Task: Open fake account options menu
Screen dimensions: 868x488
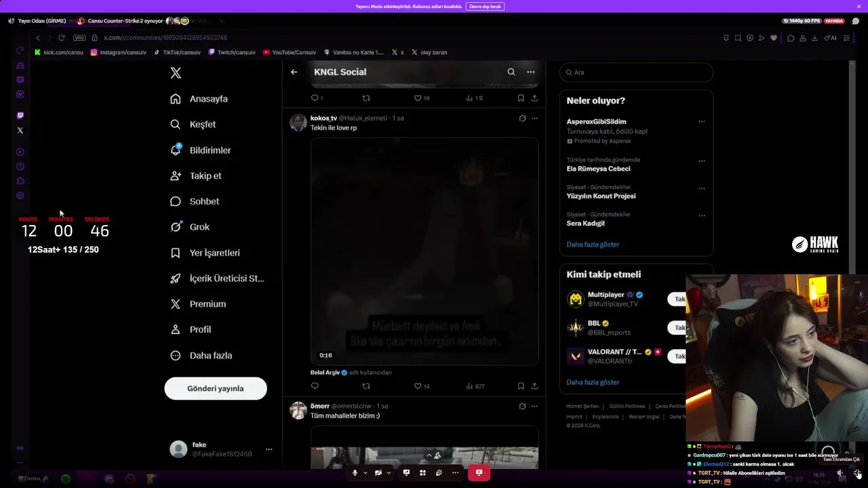Action: (269, 449)
